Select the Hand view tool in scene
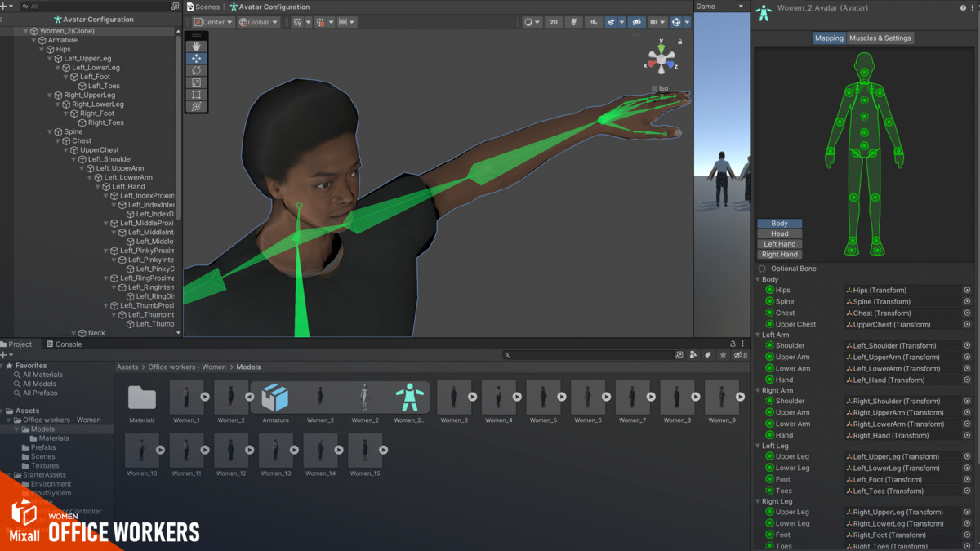 point(196,47)
